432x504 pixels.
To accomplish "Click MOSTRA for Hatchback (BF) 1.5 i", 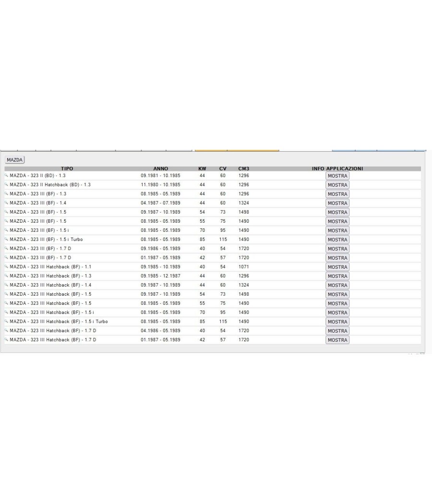I will pos(337,312).
